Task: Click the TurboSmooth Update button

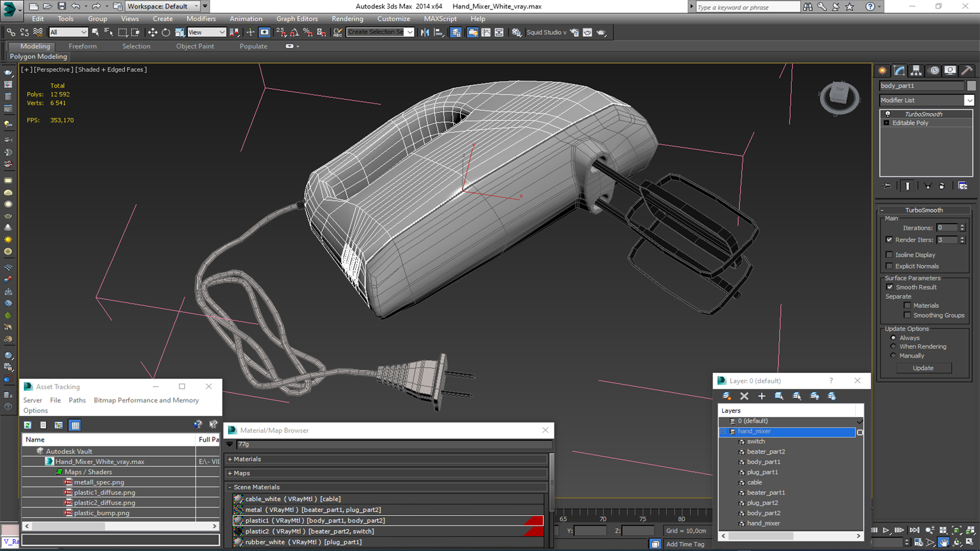Action: tap(923, 368)
